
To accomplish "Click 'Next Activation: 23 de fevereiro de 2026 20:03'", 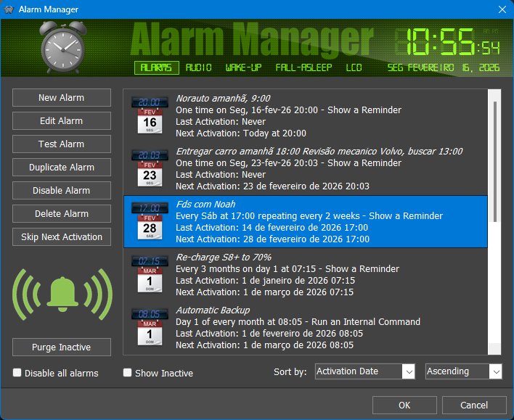I will [272, 186].
